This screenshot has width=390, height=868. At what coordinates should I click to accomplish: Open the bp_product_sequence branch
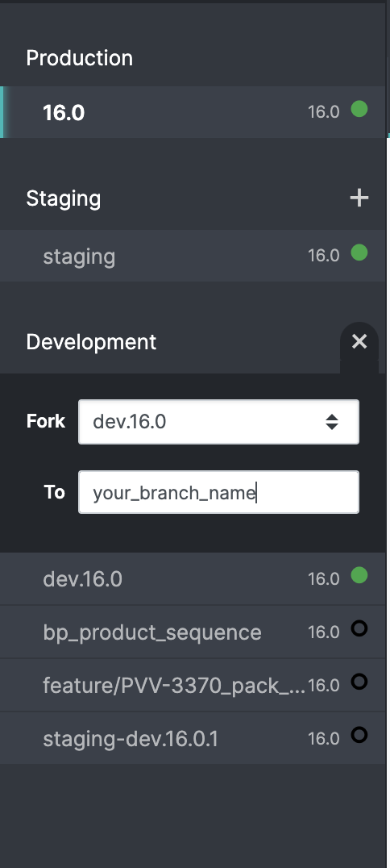193,632
